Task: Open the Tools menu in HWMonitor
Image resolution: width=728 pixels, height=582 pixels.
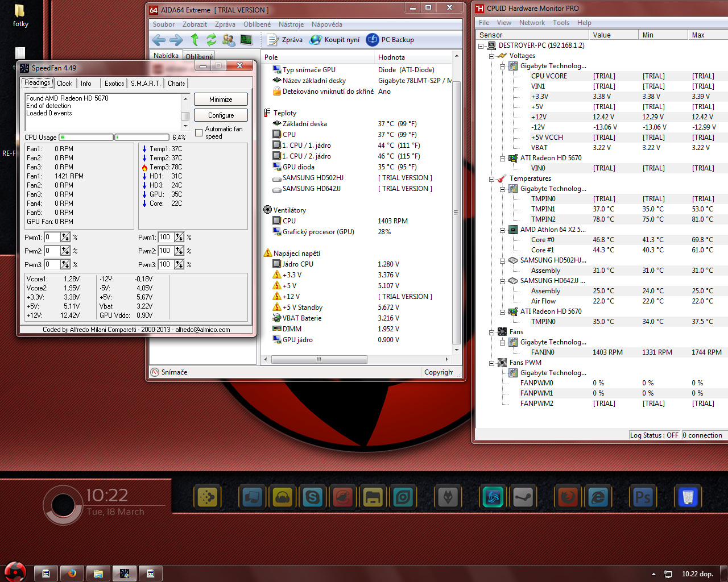Action: coord(561,23)
